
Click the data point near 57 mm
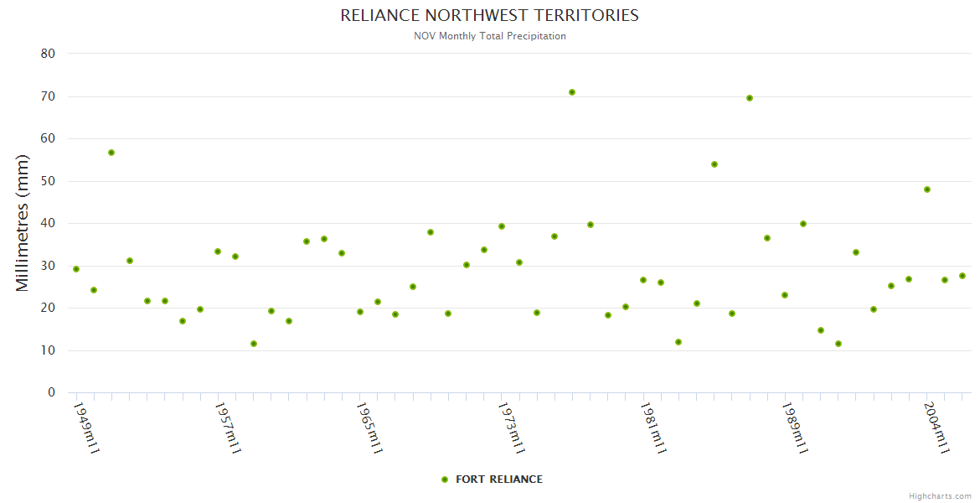tap(111, 153)
